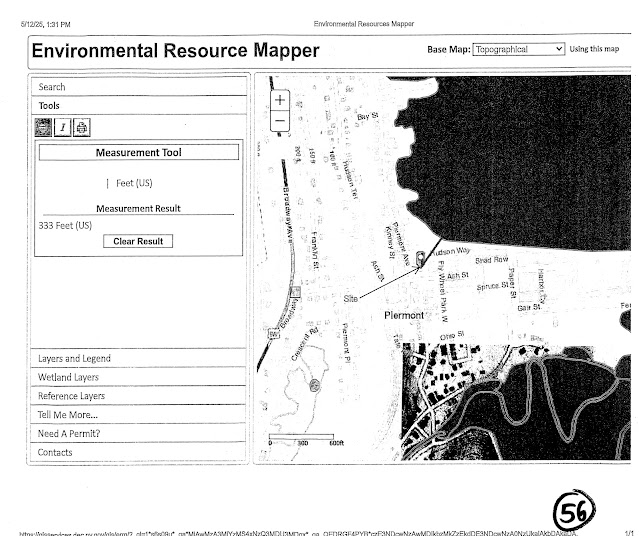The width and height of the screenshot is (639, 536).
Task: Expand the Wetland Layers section
Action: [138, 377]
